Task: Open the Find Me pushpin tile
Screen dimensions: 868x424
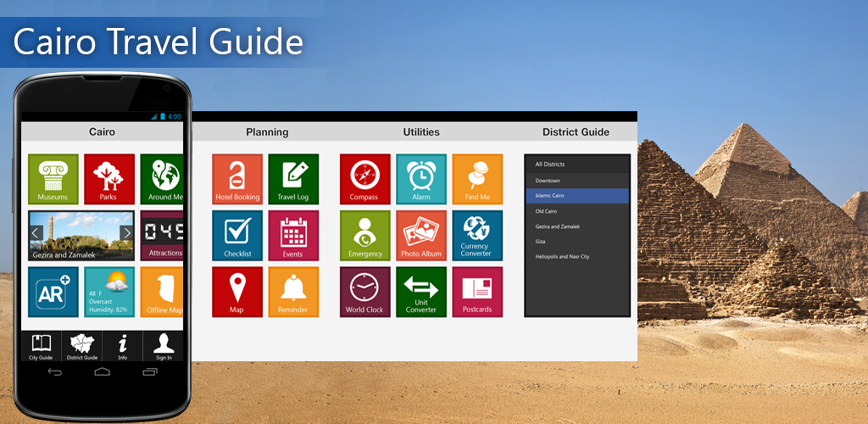Action: (478, 179)
